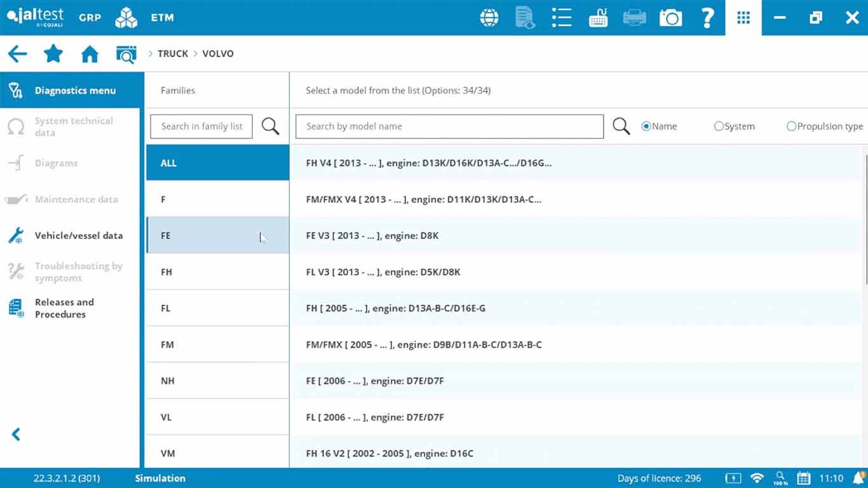
Task: Select model FE V3, engine D8K
Action: pyautogui.click(x=577, y=235)
